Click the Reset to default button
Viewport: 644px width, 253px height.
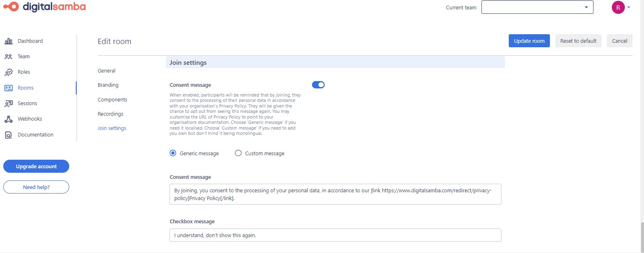coord(578,41)
